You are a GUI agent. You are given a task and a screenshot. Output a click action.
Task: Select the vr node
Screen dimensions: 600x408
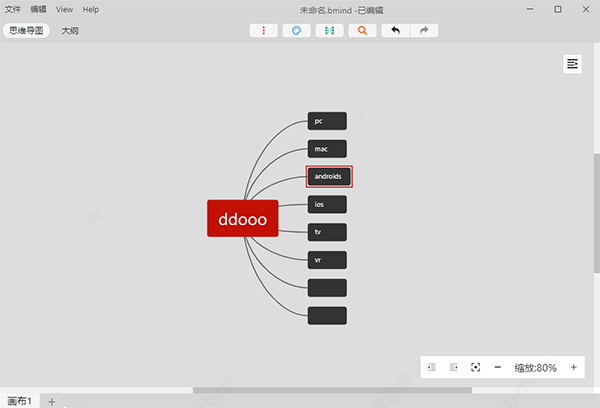point(327,260)
